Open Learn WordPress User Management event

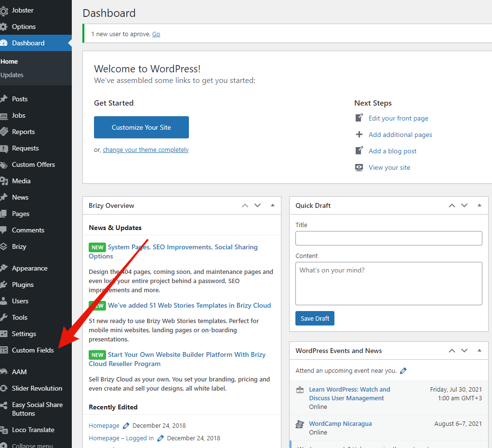[x=349, y=394]
